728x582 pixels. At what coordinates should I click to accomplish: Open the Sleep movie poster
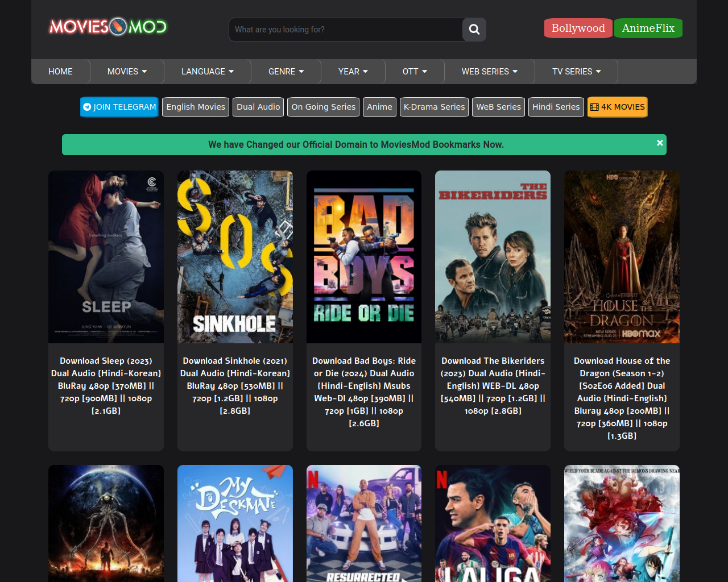click(106, 257)
